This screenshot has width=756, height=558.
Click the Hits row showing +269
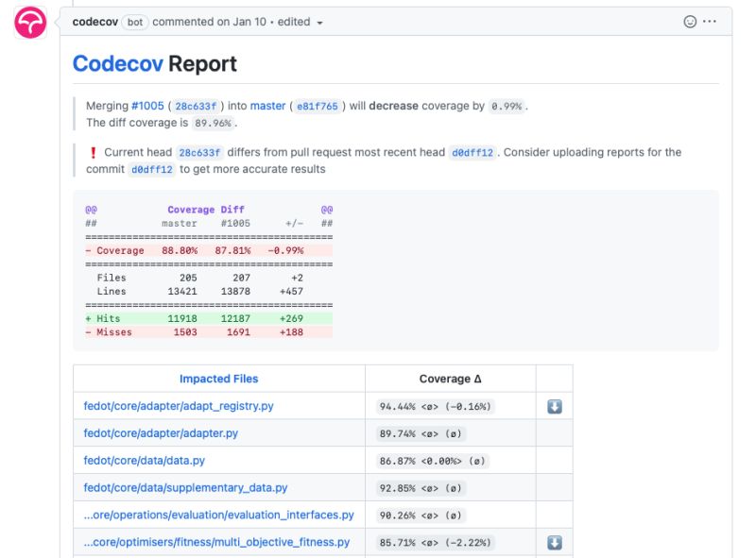point(209,318)
